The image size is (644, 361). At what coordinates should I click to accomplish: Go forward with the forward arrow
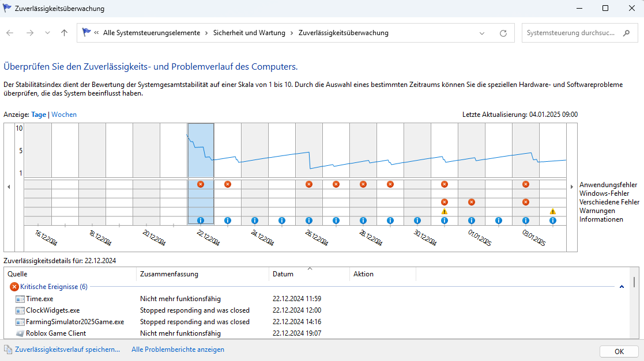point(30,33)
